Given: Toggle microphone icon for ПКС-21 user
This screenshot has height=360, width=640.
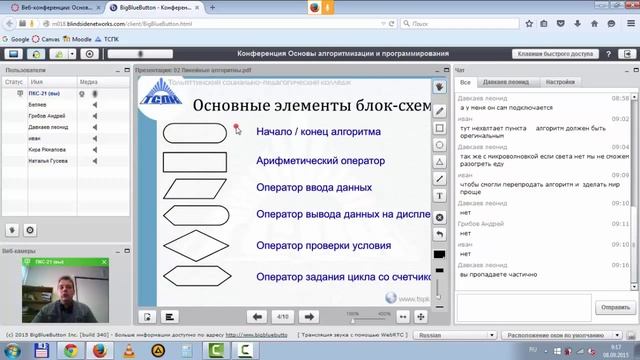Looking at the screenshot, I should tap(95, 94).
